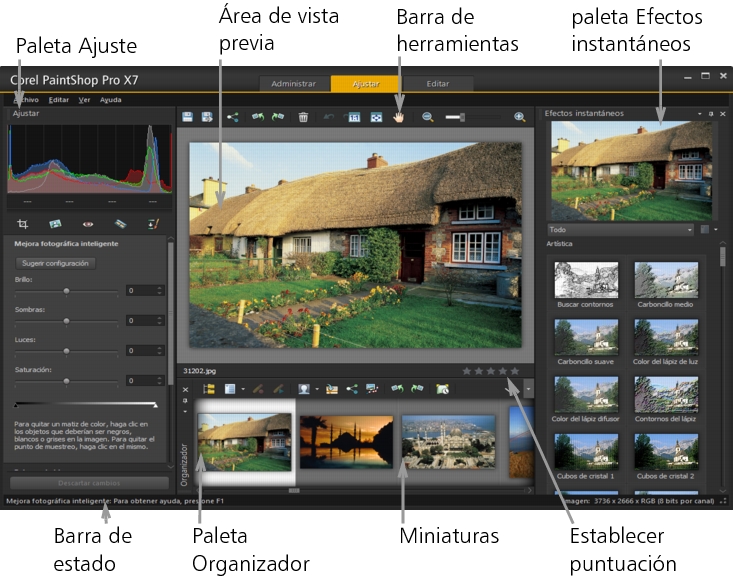
Task: Click the zoom in magnifier icon
Action: click(x=519, y=117)
